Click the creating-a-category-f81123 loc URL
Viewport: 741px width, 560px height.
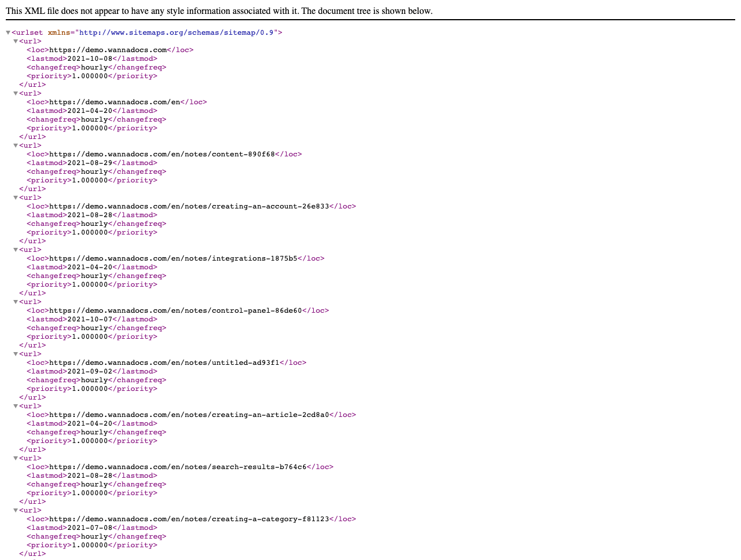189,519
